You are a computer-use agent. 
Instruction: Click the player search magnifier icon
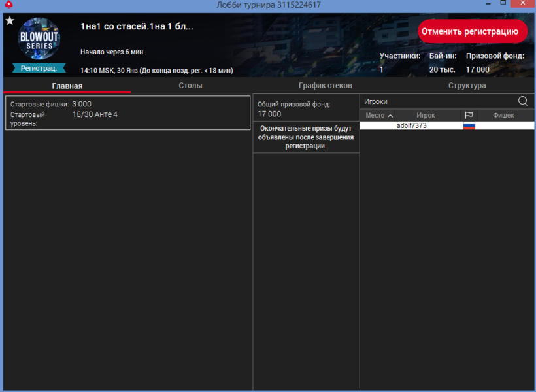pos(523,101)
